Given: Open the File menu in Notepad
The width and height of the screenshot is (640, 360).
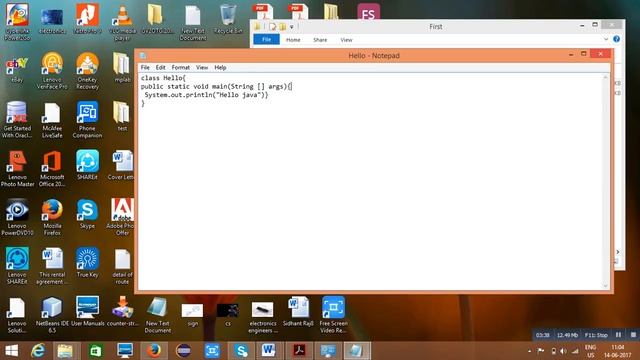Looking at the screenshot, I should pos(145,67).
